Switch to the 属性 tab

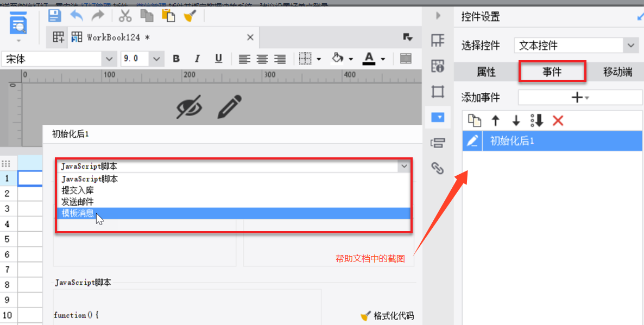pyautogui.click(x=487, y=72)
